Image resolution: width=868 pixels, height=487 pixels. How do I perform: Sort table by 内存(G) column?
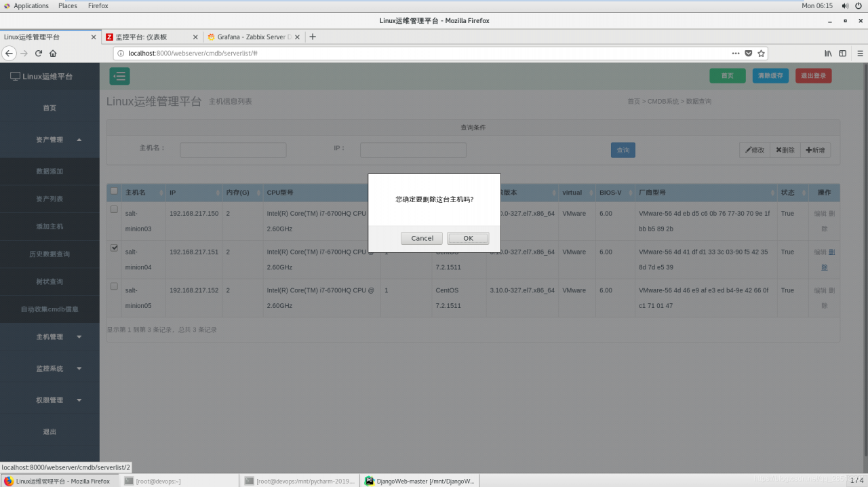point(243,193)
